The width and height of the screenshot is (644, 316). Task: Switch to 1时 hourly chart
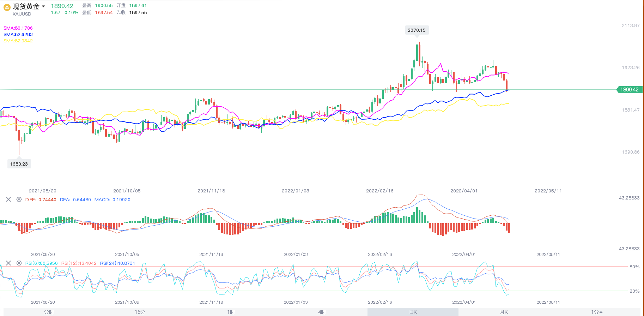point(231,312)
